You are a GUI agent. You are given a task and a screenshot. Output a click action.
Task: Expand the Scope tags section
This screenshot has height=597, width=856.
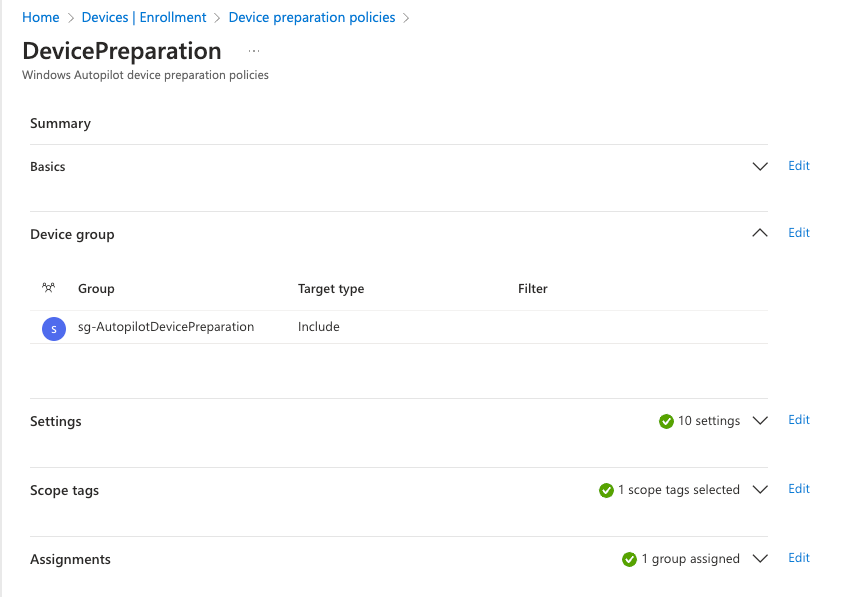click(x=760, y=490)
